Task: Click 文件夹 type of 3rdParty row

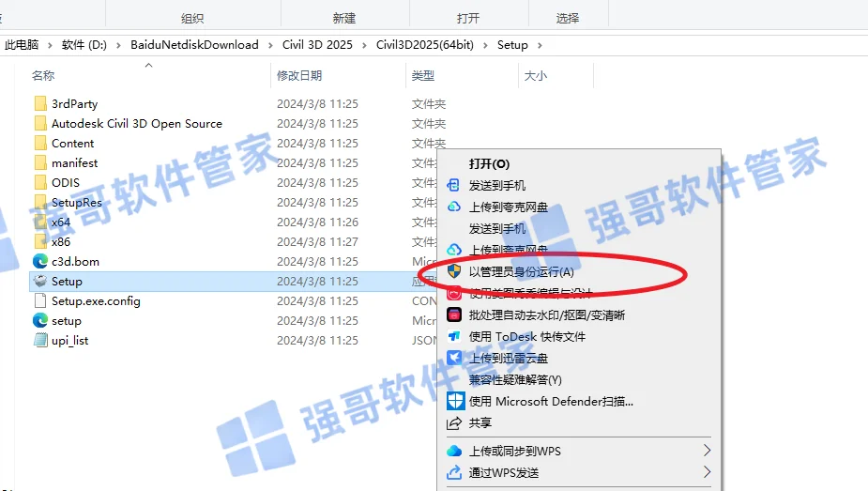Action: click(x=429, y=104)
